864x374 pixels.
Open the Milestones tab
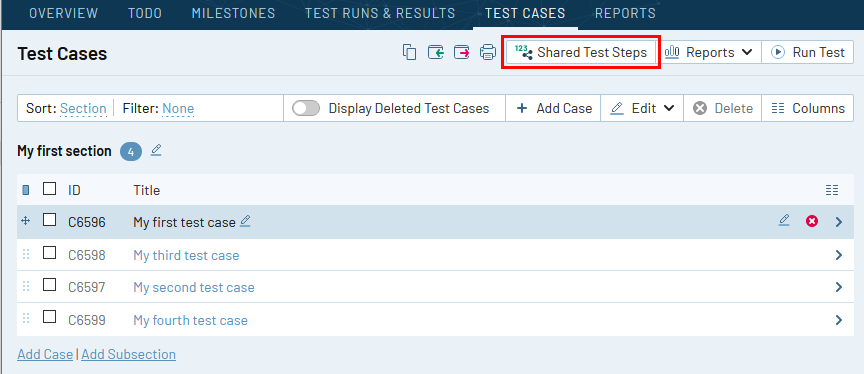click(234, 13)
